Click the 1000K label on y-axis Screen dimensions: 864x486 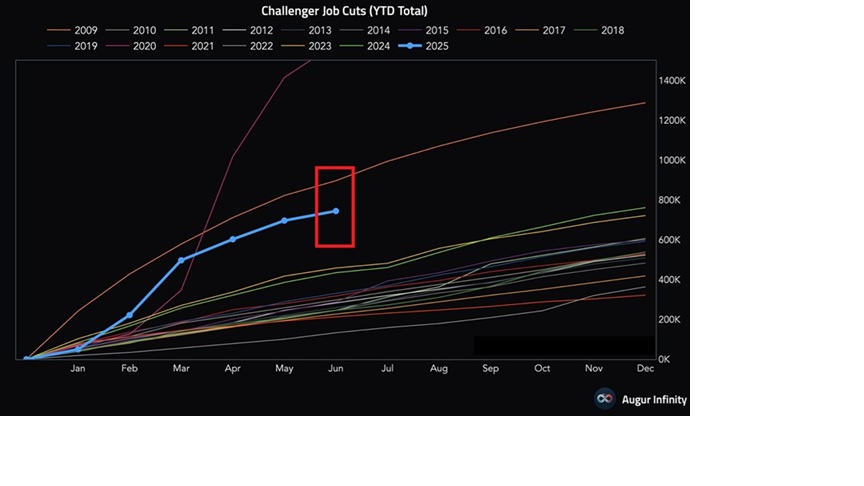click(670, 160)
